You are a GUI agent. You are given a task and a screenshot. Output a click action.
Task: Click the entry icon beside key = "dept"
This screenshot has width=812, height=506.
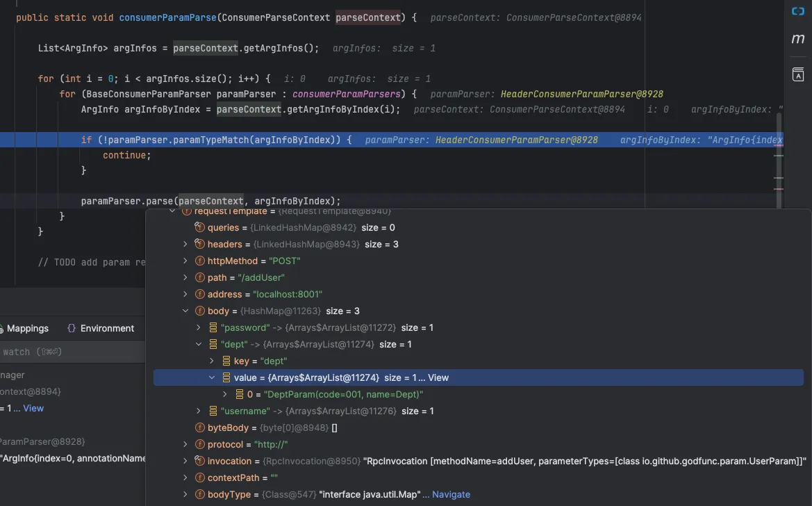coord(226,360)
